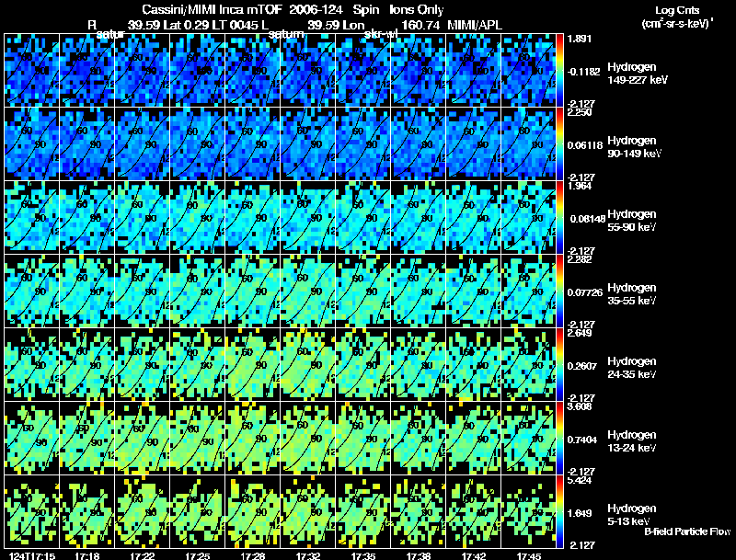The width and height of the screenshot is (736, 560).
Task: Click the 0.06118 color scale midpoint
Action: click(585, 145)
